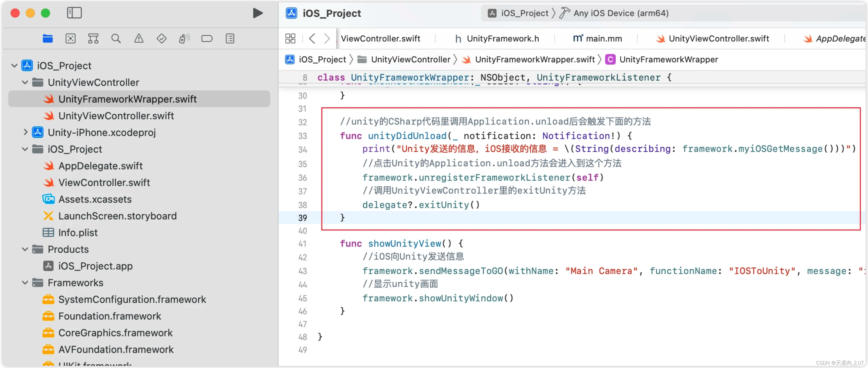Click iOS_Project title in toolbar
868x368 pixels.
coord(332,13)
